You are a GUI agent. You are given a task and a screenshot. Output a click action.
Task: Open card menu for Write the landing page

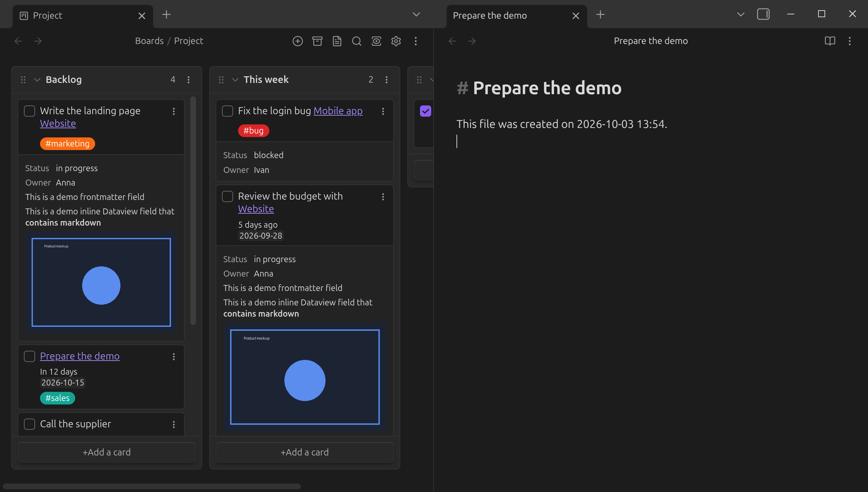174,111
